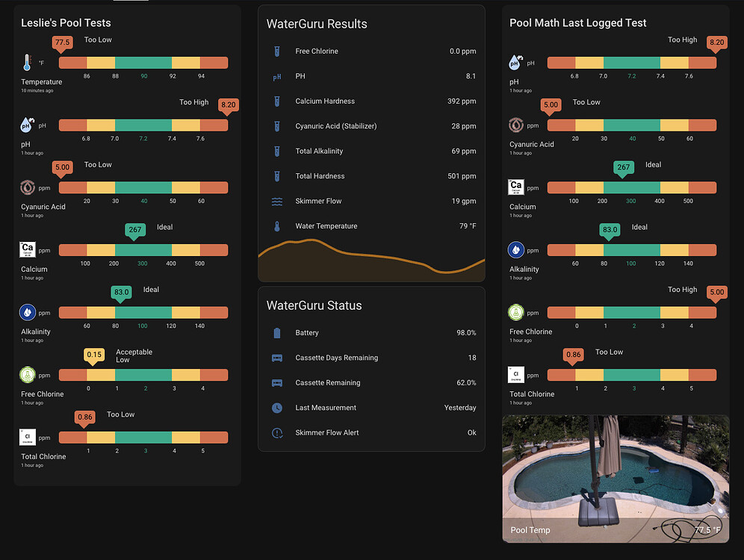Click the battery icon in WaterGuru Status
744x560 pixels.
tap(277, 333)
